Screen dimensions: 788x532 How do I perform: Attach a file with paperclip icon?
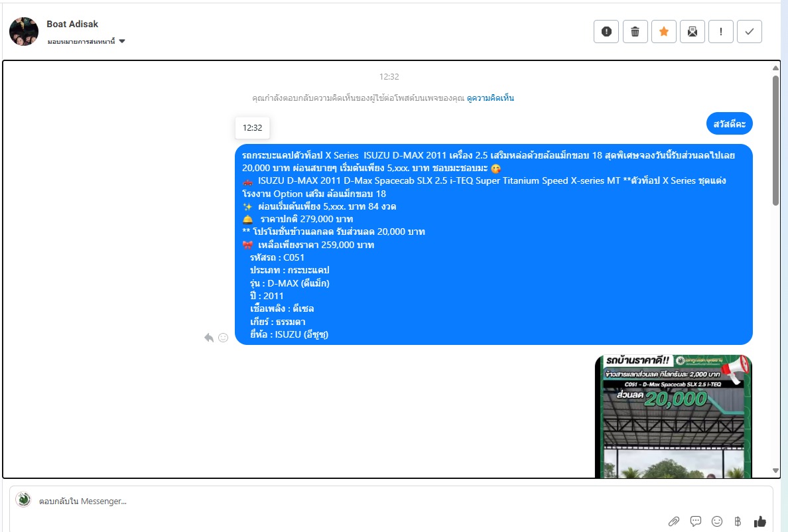coord(673,521)
